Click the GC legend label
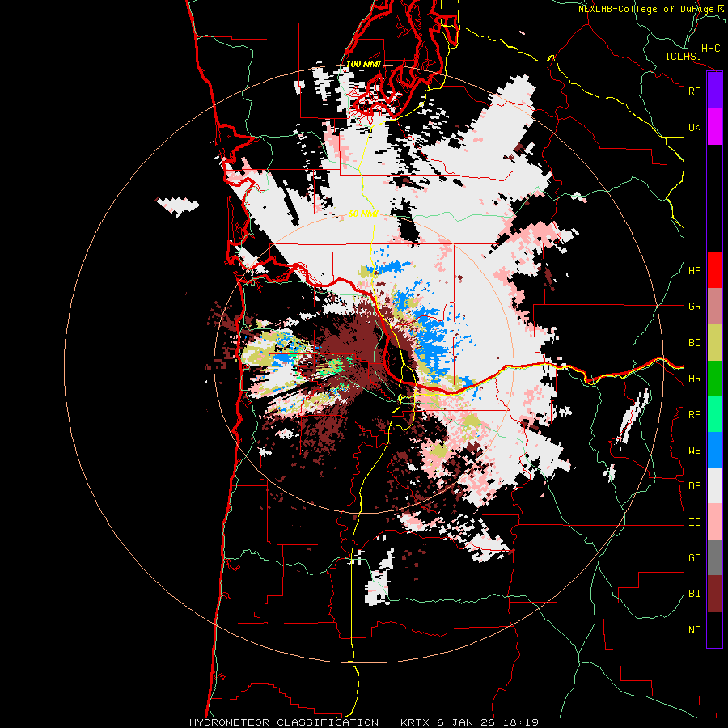Viewport: 728px width, 728px height. [694, 558]
